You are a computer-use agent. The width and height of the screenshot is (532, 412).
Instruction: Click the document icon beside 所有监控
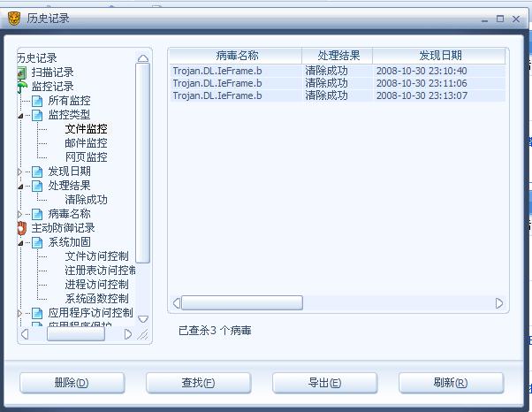tap(37, 101)
